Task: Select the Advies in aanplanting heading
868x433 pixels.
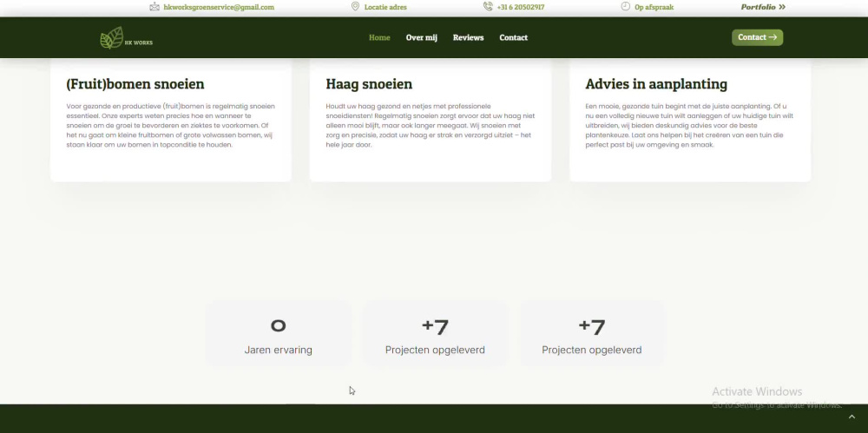Action: tap(656, 84)
